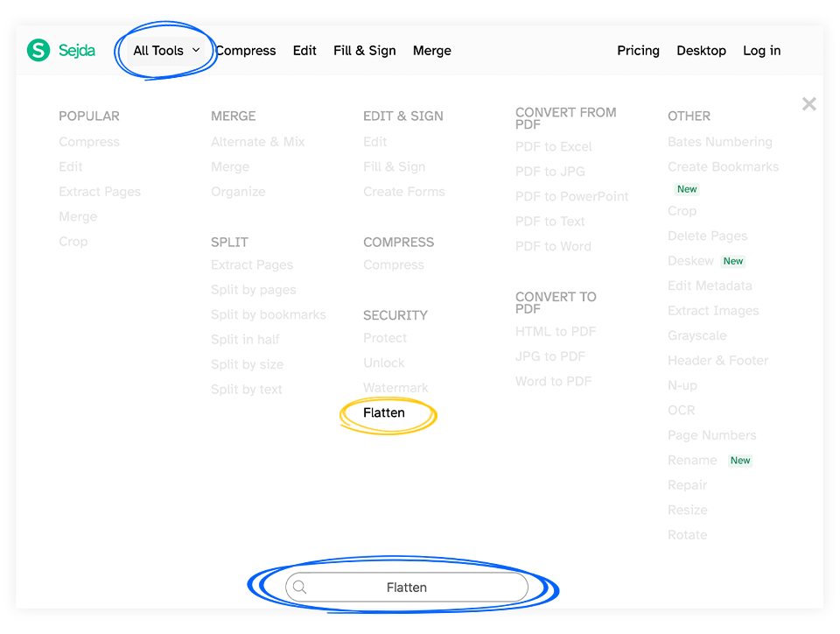The image size is (840, 634).
Task: Click the Log in link
Action: (x=761, y=51)
